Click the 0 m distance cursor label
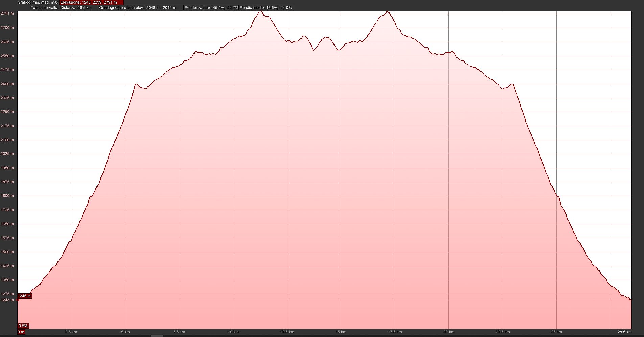644x337 pixels. [x=21, y=332]
